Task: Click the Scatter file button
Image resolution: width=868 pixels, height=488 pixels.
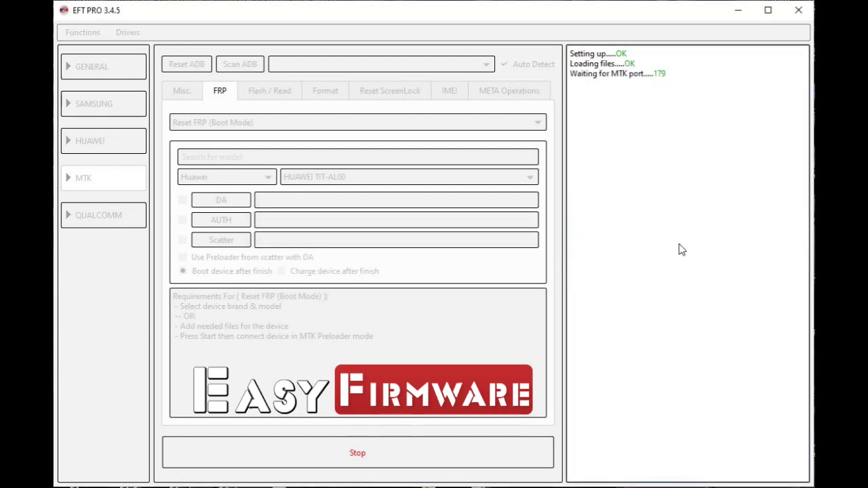Action: tap(221, 240)
